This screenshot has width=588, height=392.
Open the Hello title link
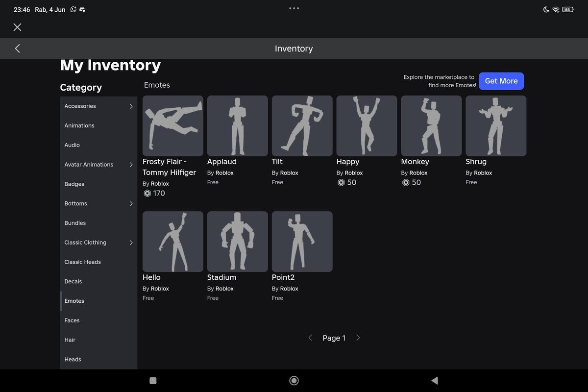(x=151, y=277)
